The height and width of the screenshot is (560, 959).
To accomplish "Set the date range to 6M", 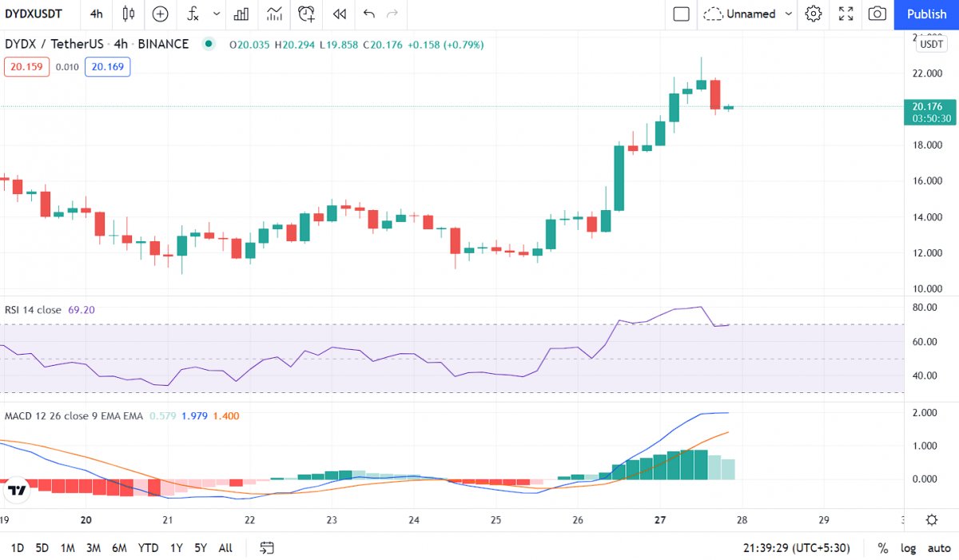I will tap(119, 548).
